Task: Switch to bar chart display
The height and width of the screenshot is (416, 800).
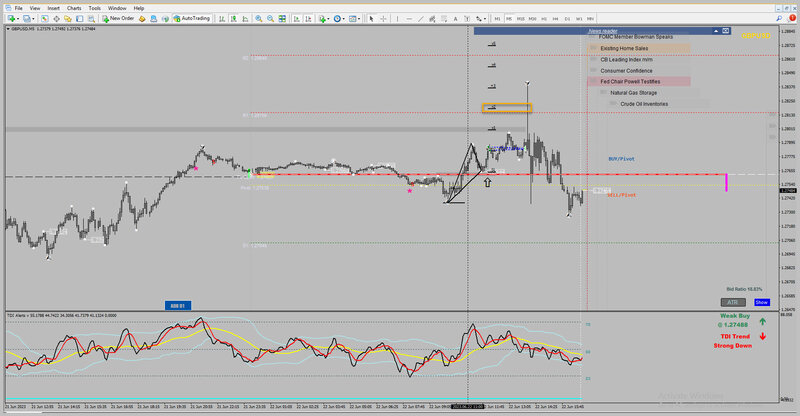Action: pyautogui.click(x=222, y=18)
